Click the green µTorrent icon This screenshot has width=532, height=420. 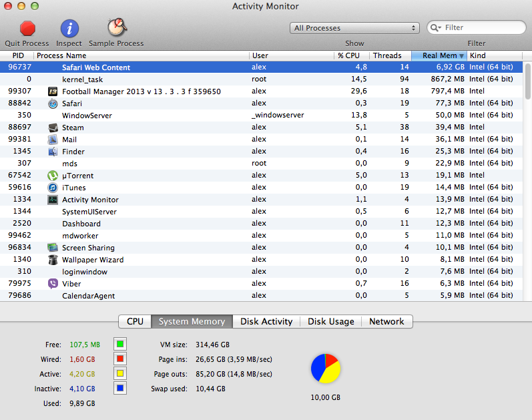pos(53,176)
